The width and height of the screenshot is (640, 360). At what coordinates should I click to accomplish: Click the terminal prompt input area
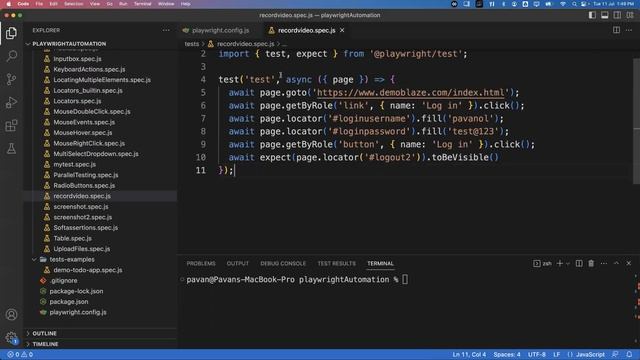[x=405, y=280]
